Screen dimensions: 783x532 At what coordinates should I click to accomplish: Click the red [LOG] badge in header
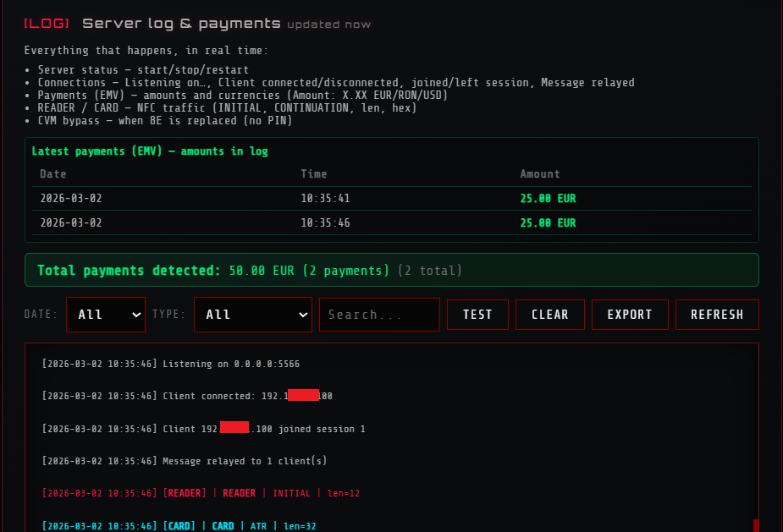pos(46,24)
